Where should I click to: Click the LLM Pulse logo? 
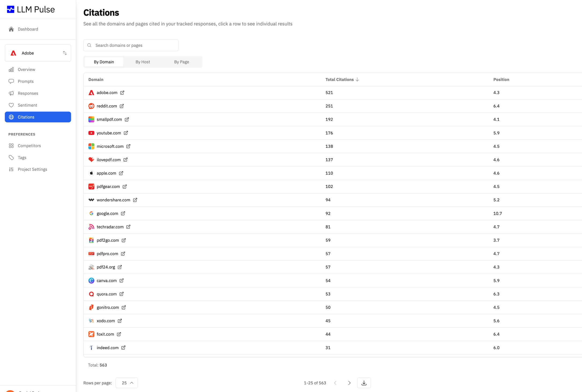click(31, 9)
